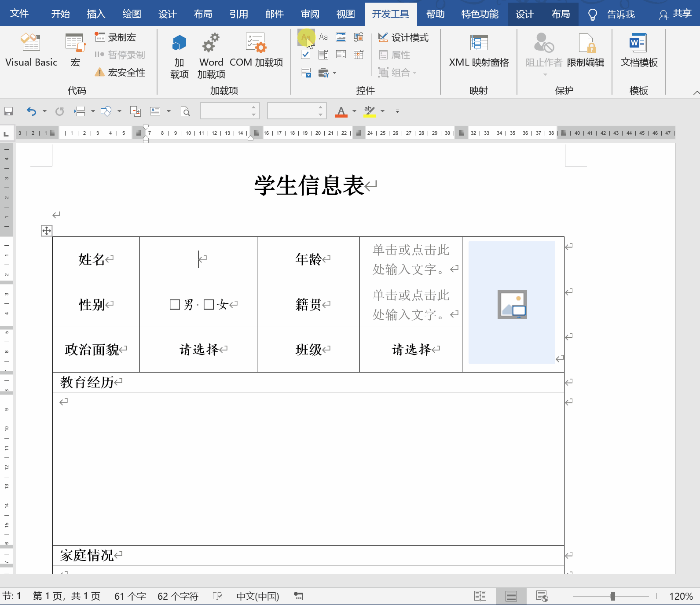Image resolution: width=700 pixels, height=605 pixels.
Task: Click the table move handle
Action: click(47, 230)
